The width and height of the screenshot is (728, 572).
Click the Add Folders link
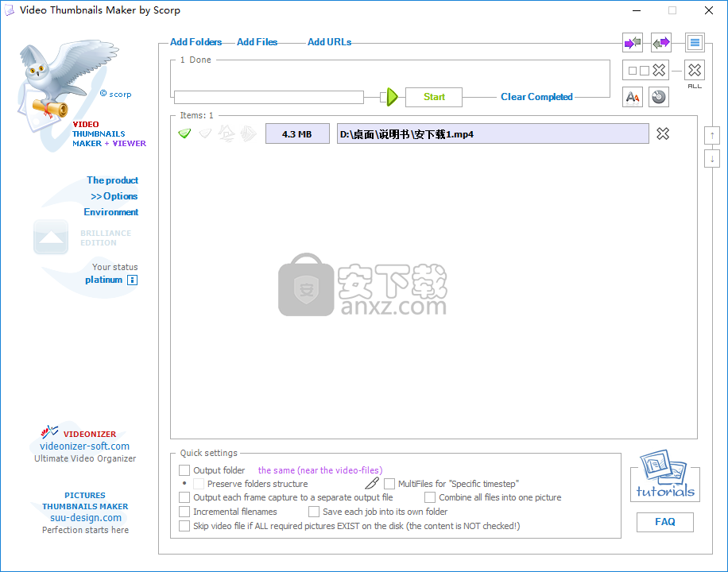pos(196,42)
